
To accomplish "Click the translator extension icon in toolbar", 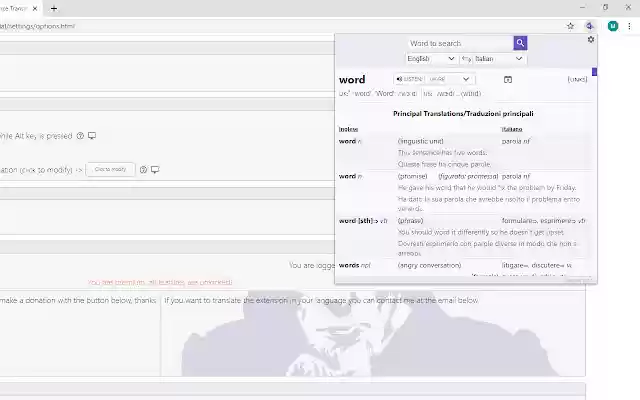I will [589, 26].
